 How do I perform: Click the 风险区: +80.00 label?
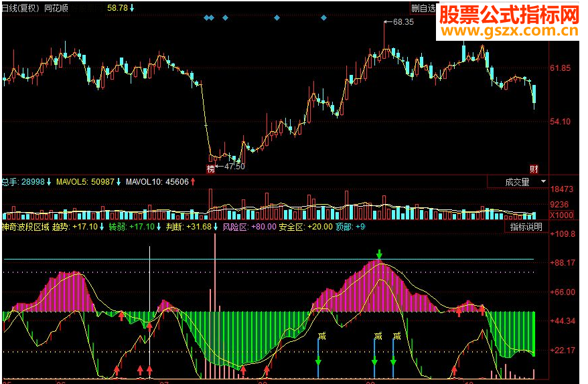click(x=249, y=227)
